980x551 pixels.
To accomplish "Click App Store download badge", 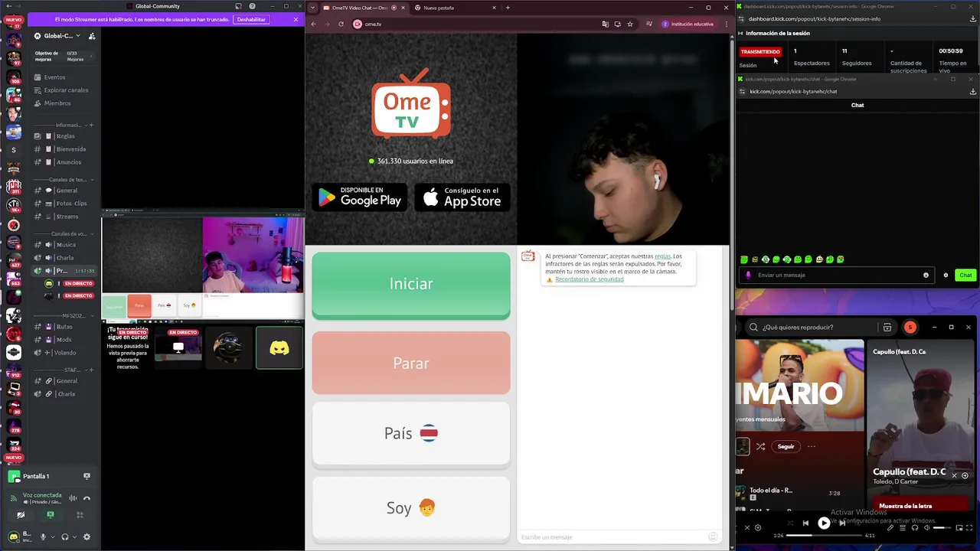I will click(462, 197).
